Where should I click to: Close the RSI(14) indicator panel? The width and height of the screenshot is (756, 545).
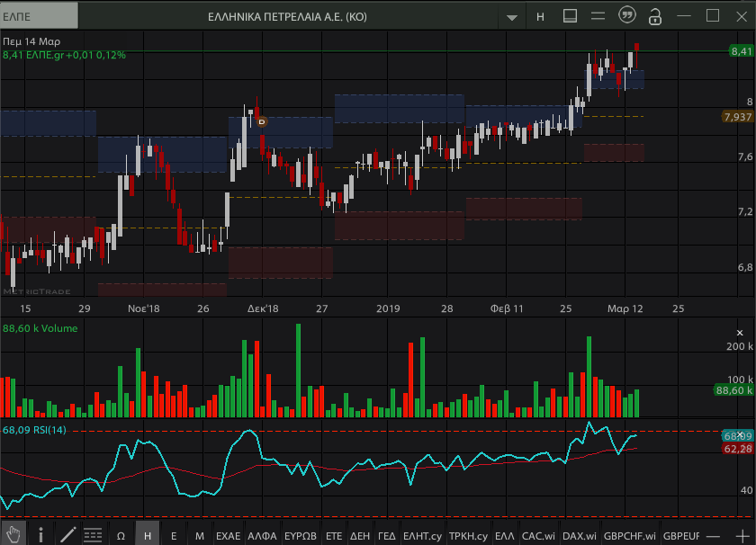pos(740,434)
